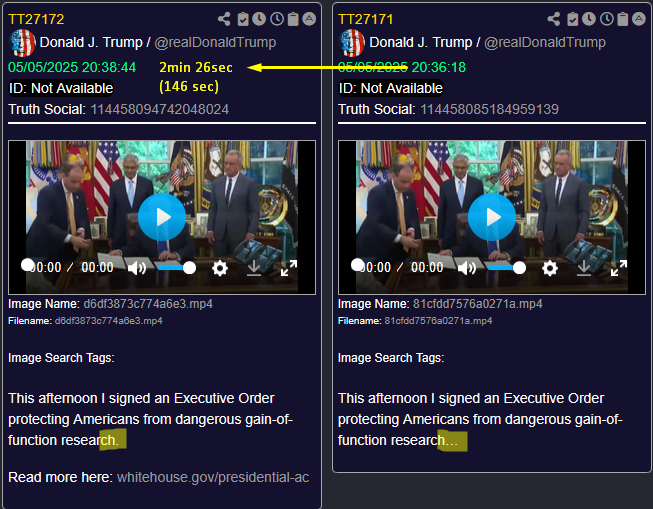Click the 20:36:18 timestamp on TT27171

439,67
